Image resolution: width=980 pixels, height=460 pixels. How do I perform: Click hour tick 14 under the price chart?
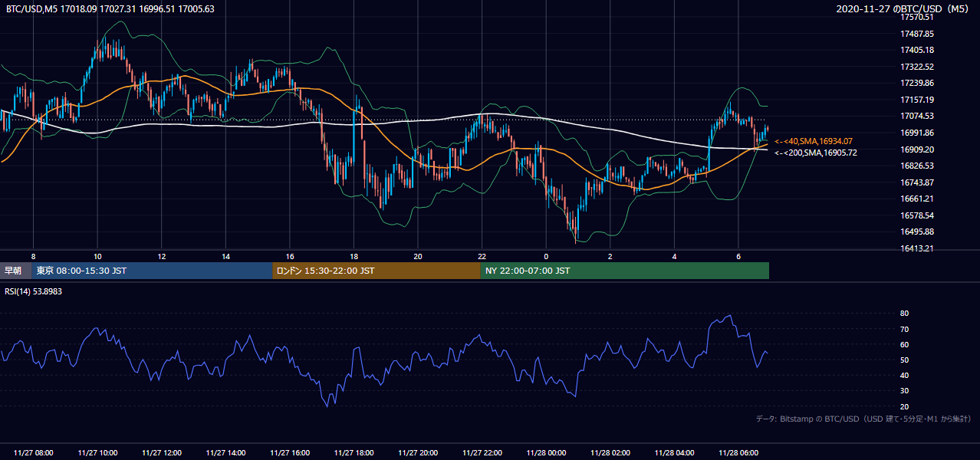coord(225,256)
